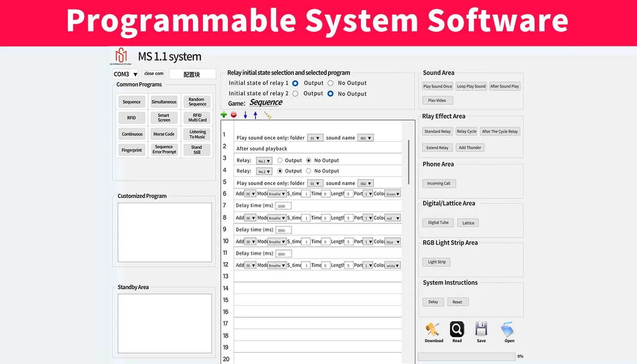The height and width of the screenshot is (364, 637).
Task: Click the Standard Relay button
Action: 437,131
